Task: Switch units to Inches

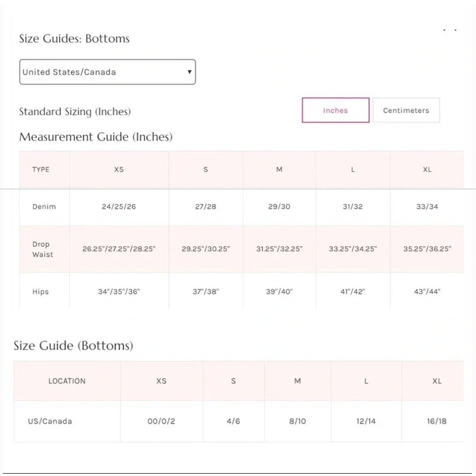Action: coord(336,110)
